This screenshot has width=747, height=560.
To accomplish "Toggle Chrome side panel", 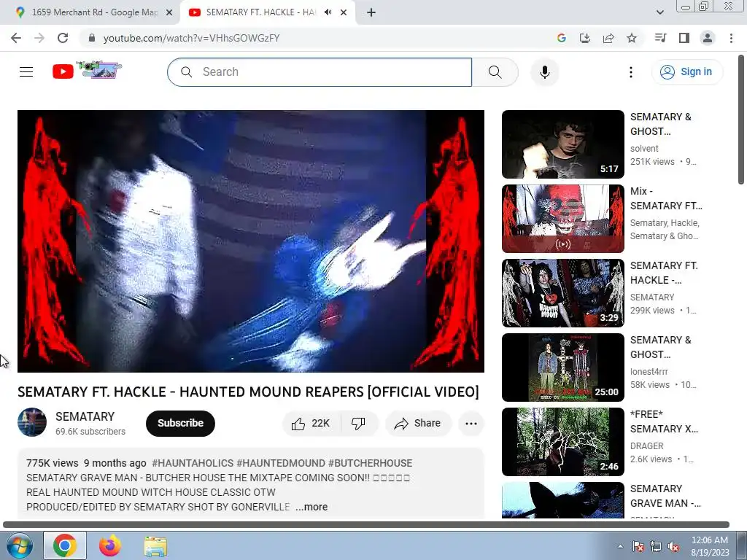I will 684,38.
